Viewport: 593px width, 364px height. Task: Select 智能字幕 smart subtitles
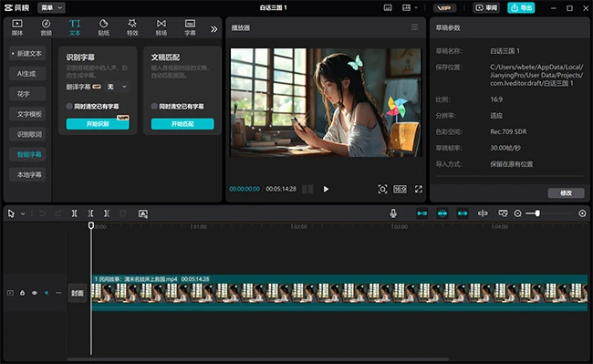pyautogui.click(x=27, y=154)
